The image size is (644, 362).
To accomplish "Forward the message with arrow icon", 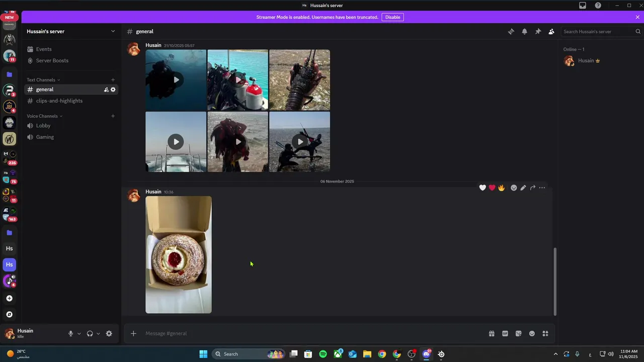I will (532, 188).
